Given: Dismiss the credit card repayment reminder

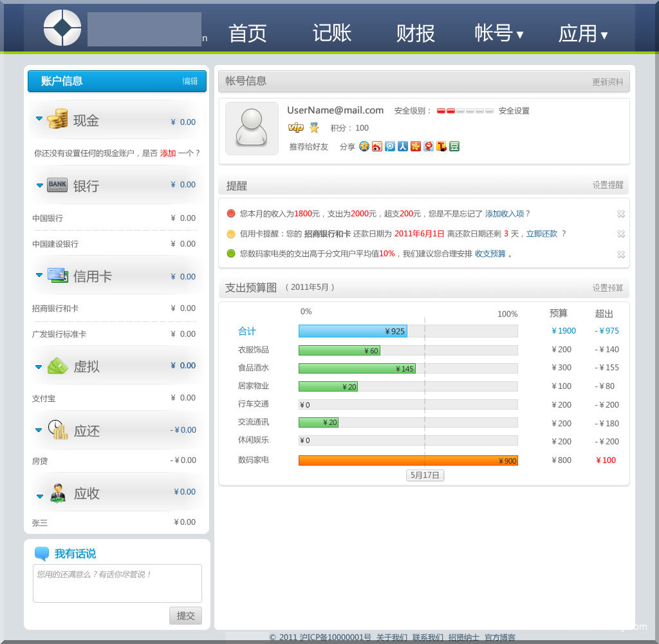Looking at the screenshot, I should [x=620, y=234].
